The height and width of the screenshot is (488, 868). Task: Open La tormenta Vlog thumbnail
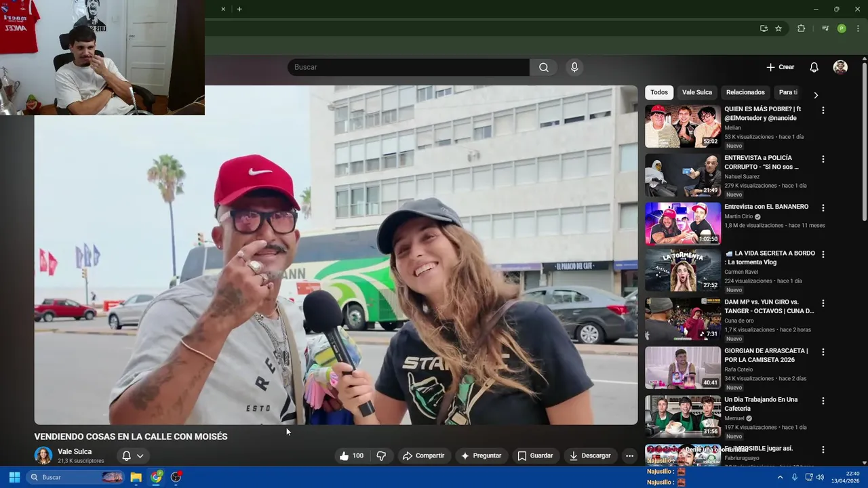683,270
